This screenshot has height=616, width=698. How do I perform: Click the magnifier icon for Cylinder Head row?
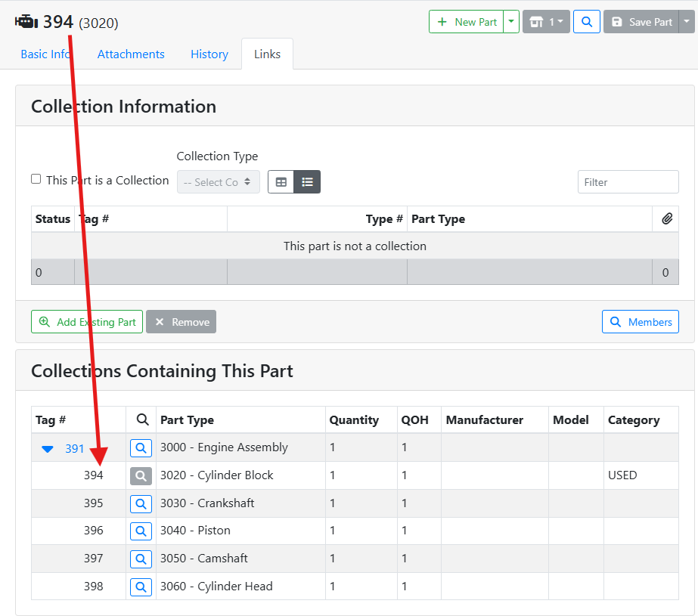coord(141,587)
